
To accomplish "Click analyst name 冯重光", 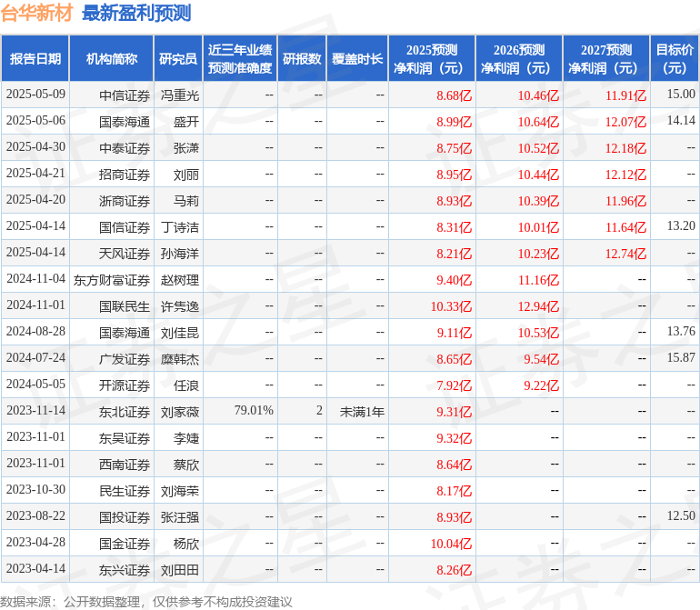I will click(x=179, y=95).
